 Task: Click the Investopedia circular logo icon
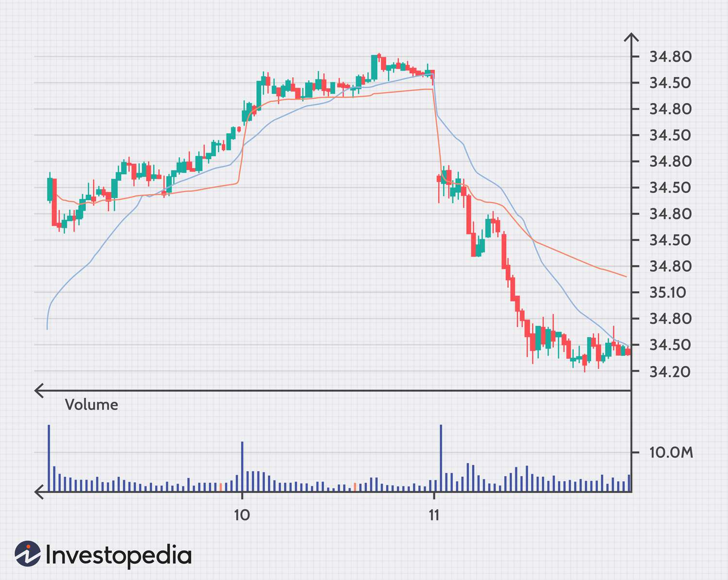[28, 554]
